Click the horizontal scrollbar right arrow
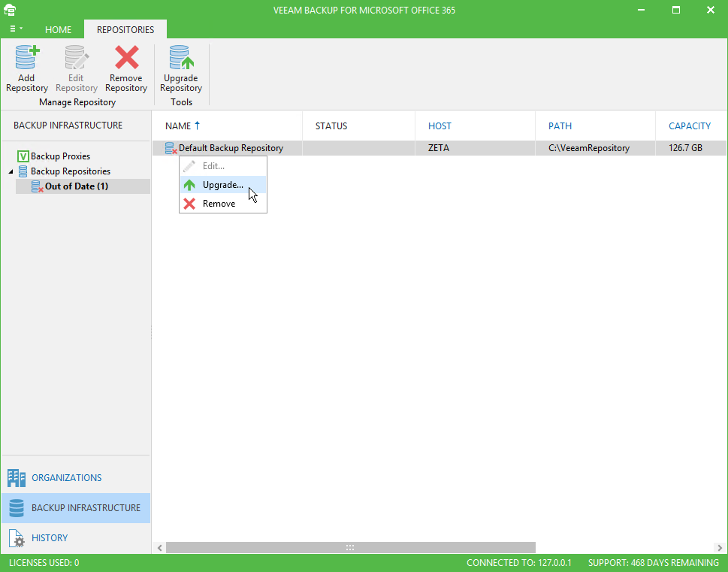Image resolution: width=728 pixels, height=572 pixels. point(720,548)
